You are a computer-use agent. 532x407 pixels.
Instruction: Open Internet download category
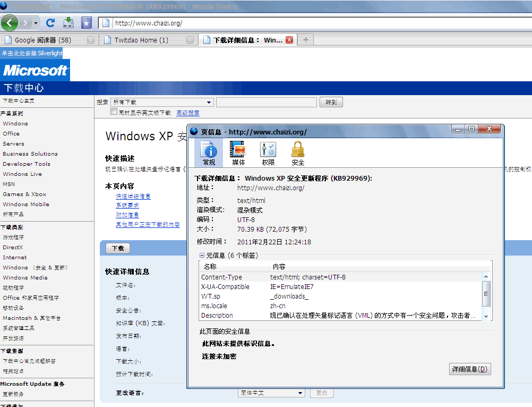point(14,258)
